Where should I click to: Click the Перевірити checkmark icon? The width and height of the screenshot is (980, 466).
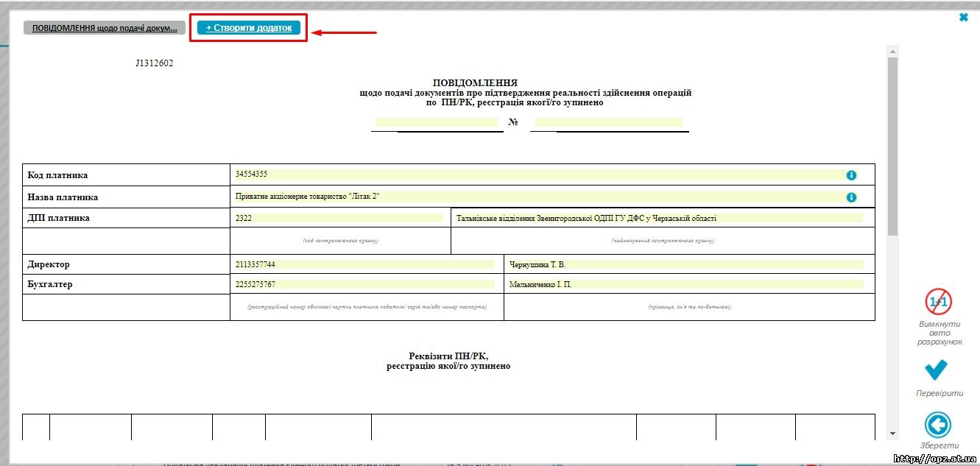coord(937,370)
